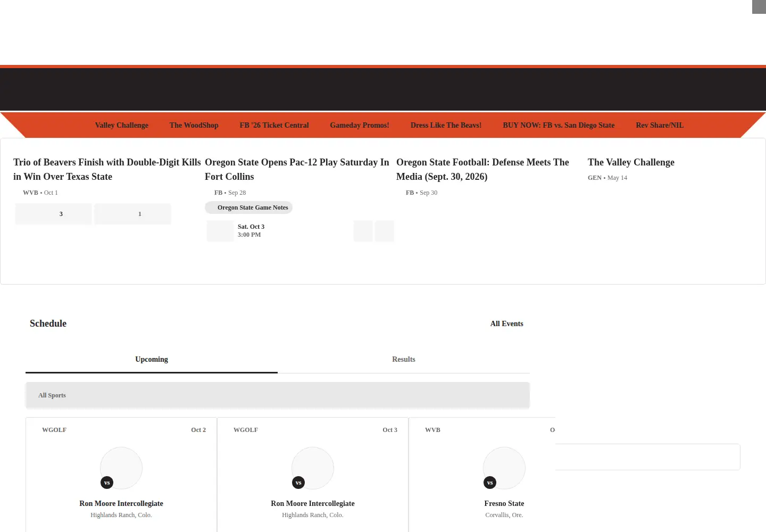Click the Oct 3 WGOLF opponent logo
Image resolution: width=766 pixels, height=532 pixels.
[313, 468]
